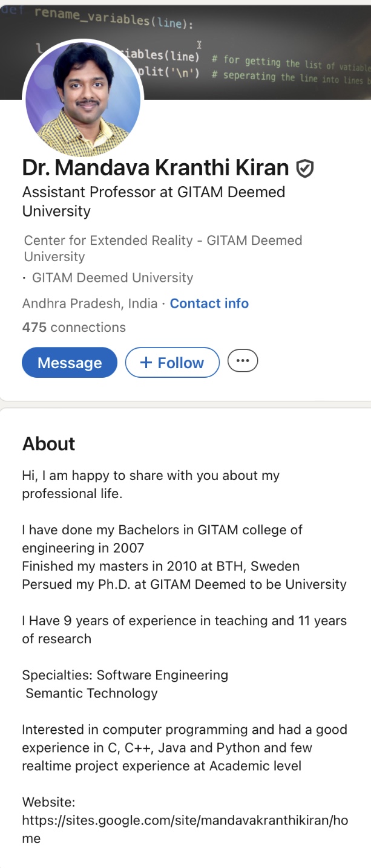Open the circular profile photo

coord(83,99)
